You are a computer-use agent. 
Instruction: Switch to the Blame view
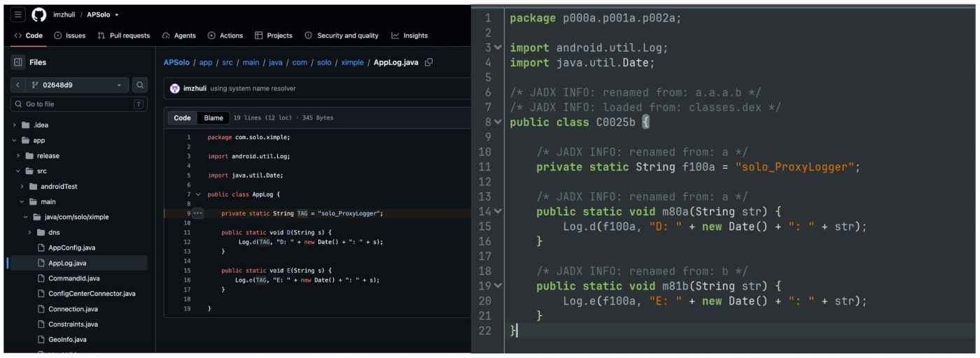coord(213,118)
